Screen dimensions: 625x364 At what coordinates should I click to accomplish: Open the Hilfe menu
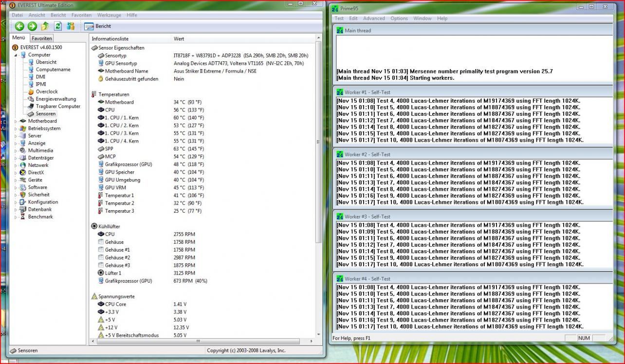(x=132, y=15)
